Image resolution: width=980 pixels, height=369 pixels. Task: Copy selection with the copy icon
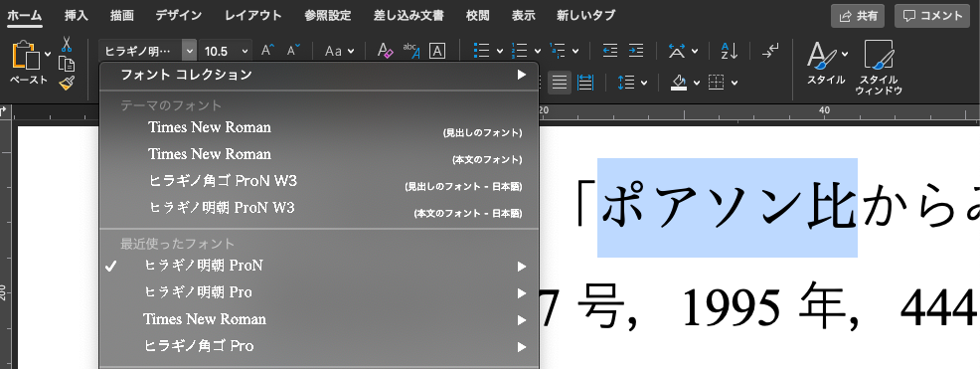(67, 64)
